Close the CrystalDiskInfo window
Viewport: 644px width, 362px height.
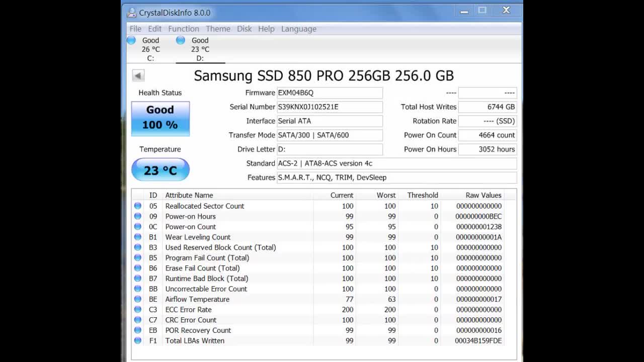[506, 11]
